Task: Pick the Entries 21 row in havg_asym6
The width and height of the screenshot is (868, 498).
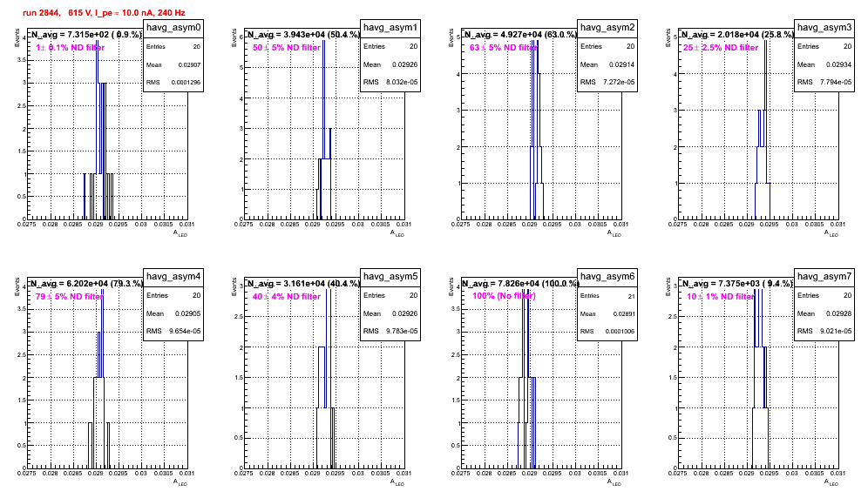Action: [607, 296]
